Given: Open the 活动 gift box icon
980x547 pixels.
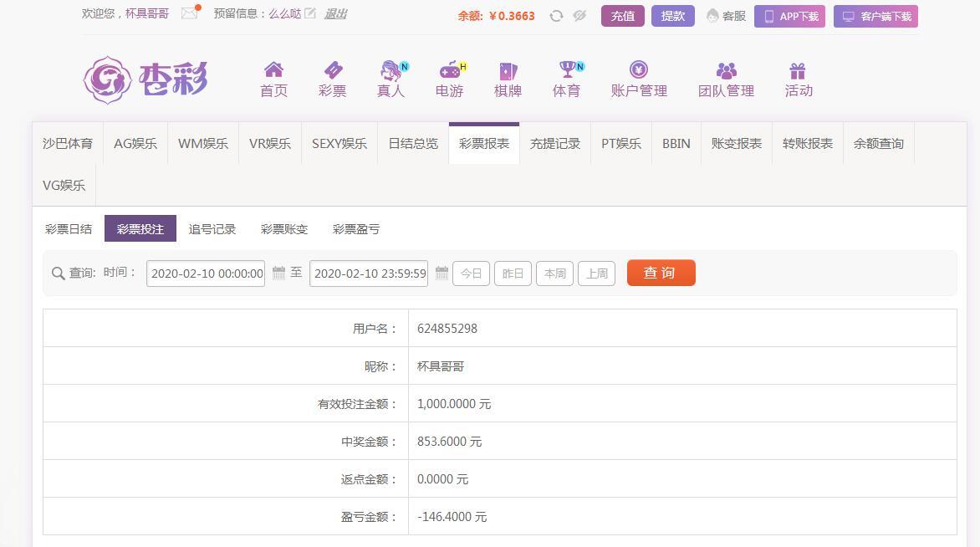Looking at the screenshot, I should coord(798,71).
